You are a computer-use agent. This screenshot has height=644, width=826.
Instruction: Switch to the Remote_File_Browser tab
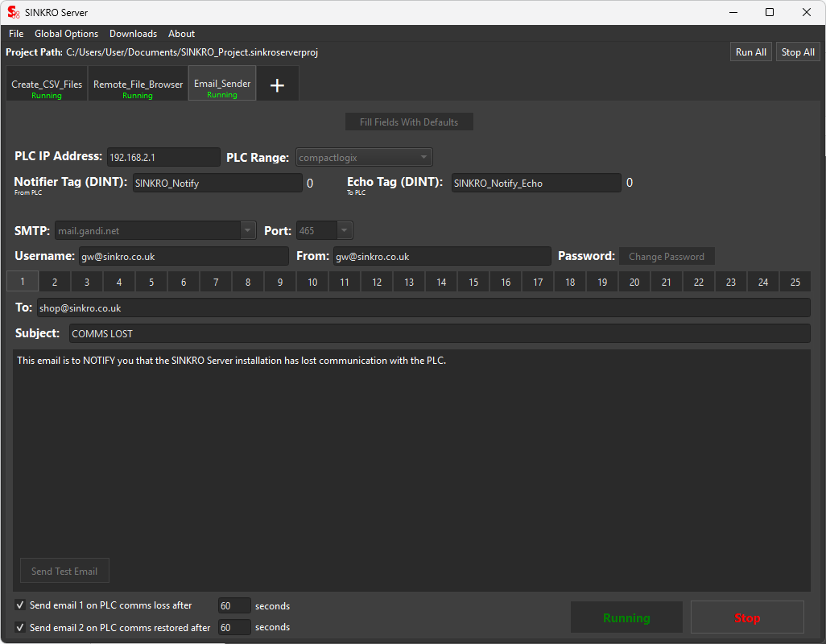pos(138,88)
